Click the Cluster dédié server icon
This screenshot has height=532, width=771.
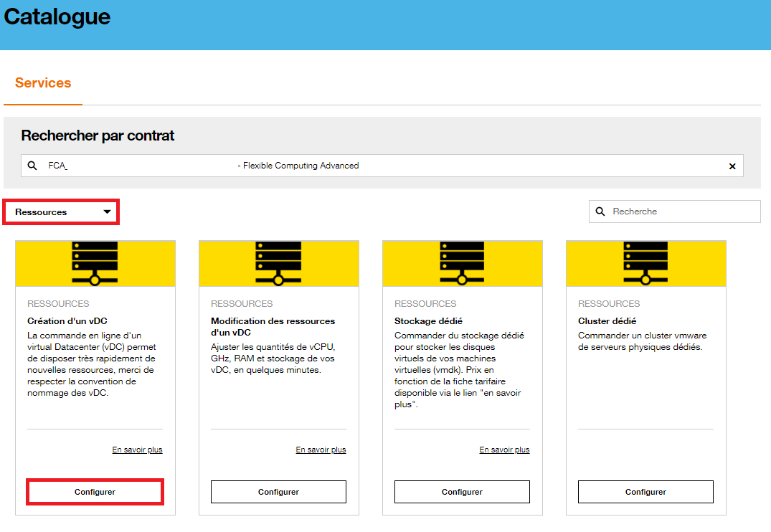[x=645, y=263]
